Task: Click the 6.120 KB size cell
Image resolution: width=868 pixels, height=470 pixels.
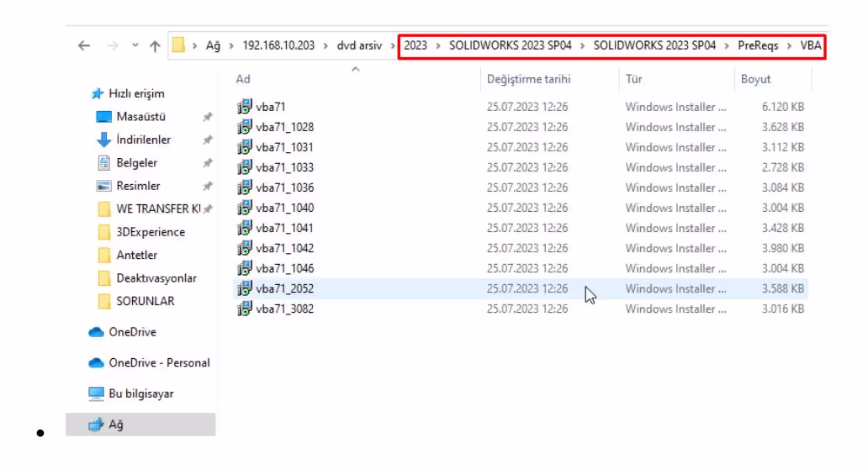Action: (x=783, y=107)
